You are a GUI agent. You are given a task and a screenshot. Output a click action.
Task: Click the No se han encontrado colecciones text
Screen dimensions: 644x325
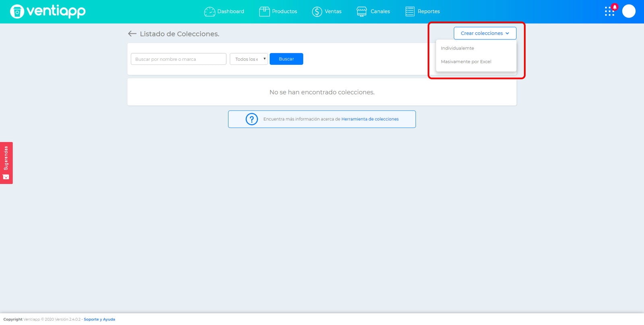[x=322, y=92]
